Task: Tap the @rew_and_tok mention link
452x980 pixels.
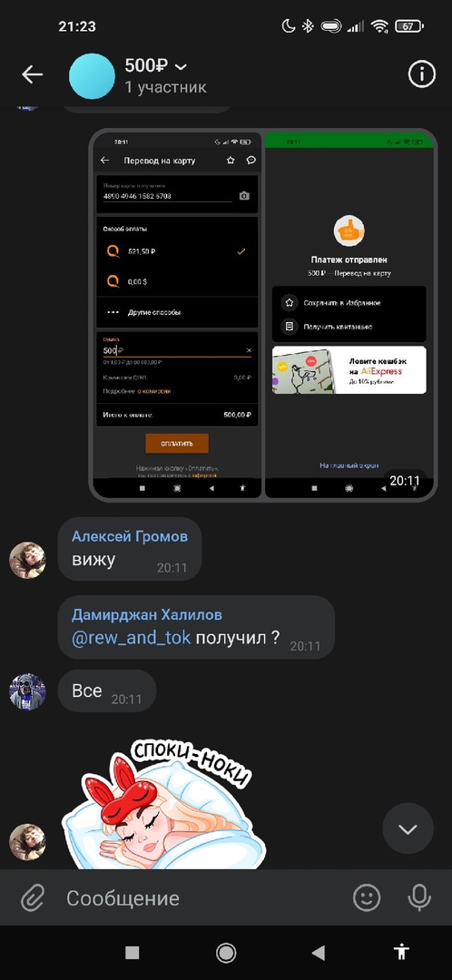Action: click(131, 638)
